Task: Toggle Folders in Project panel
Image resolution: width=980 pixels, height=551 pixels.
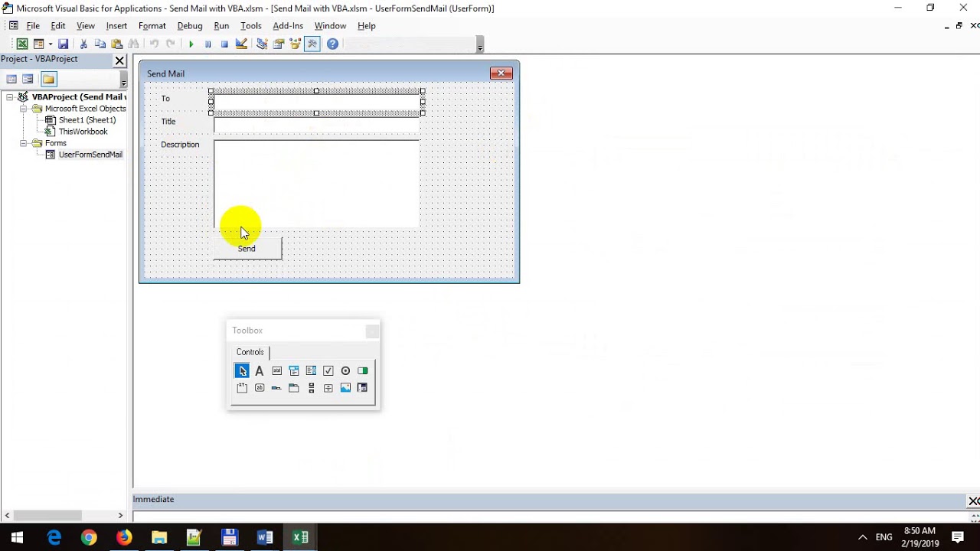Action: 48,79
